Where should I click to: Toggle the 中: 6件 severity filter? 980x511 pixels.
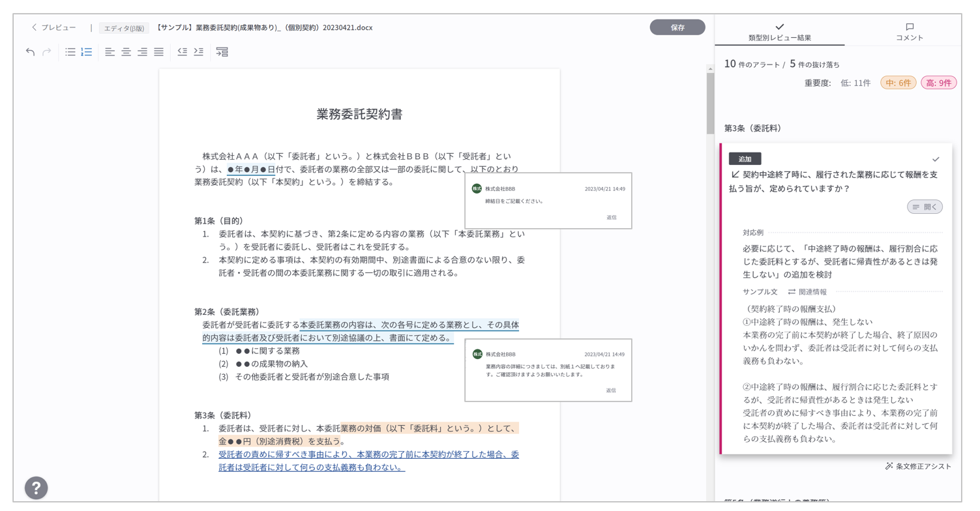coord(898,83)
